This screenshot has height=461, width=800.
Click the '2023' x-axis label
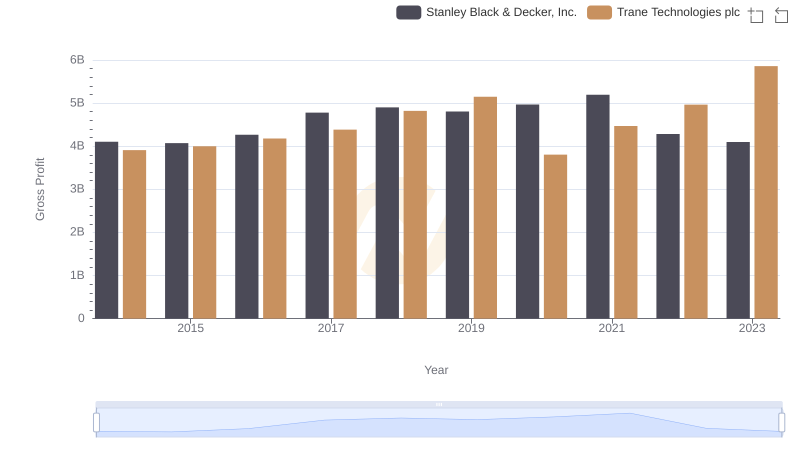(752, 328)
